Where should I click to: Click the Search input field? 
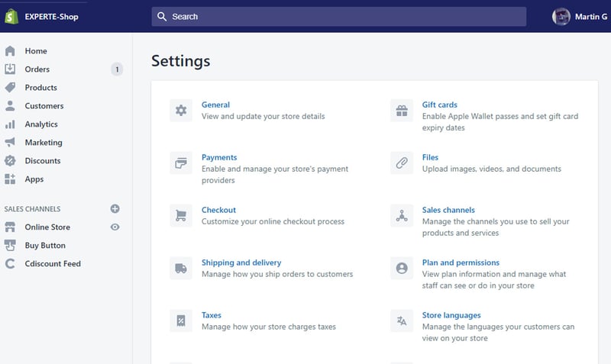(338, 16)
